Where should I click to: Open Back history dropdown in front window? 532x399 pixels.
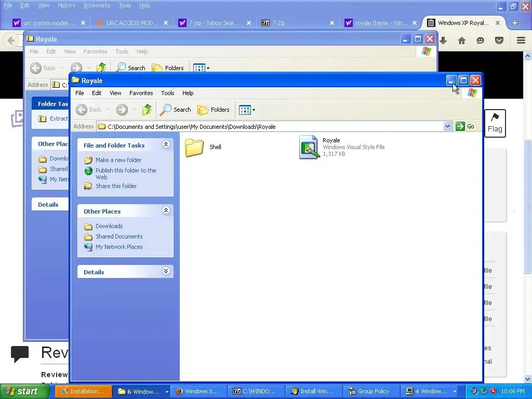point(108,110)
